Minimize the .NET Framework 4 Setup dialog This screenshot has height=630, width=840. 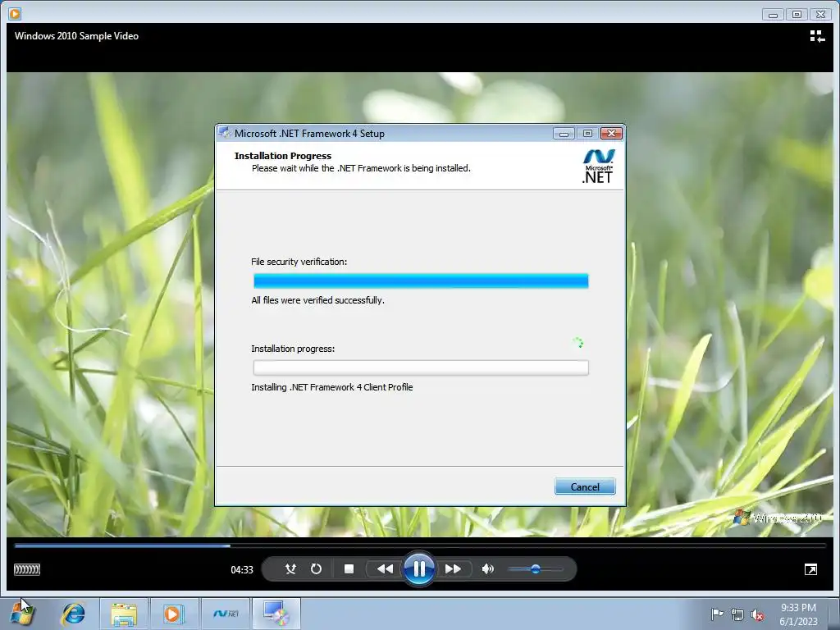pyautogui.click(x=564, y=134)
